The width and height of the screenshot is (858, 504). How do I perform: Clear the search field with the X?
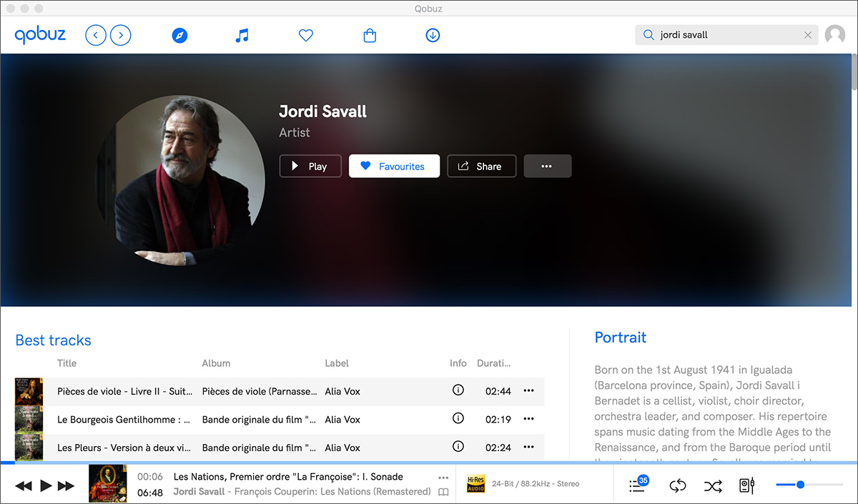click(808, 35)
